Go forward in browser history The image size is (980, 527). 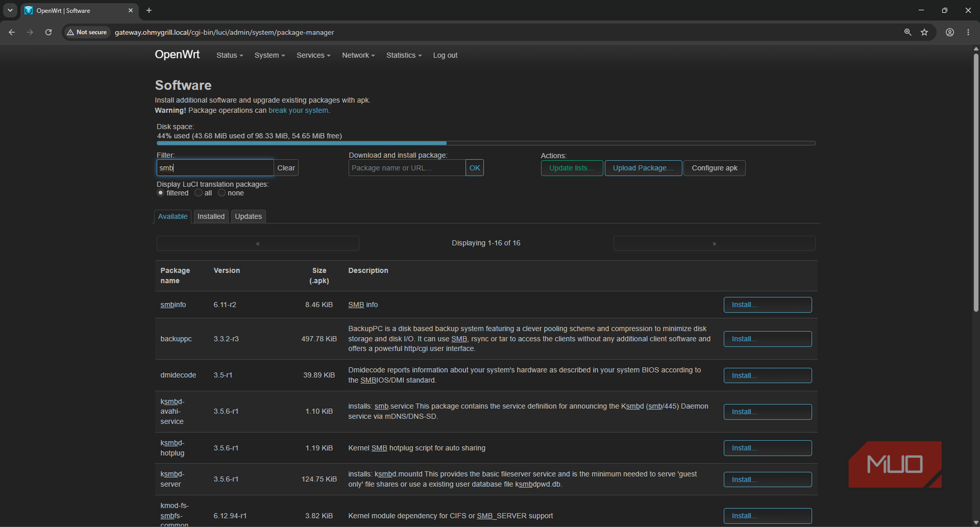click(x=30, y=32)
